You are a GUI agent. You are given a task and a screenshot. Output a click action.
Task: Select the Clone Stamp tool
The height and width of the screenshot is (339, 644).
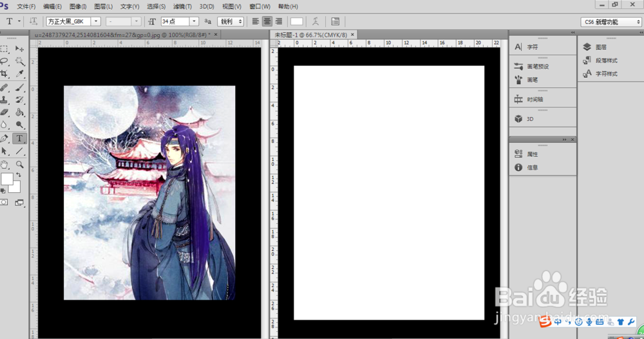(5, 100)
